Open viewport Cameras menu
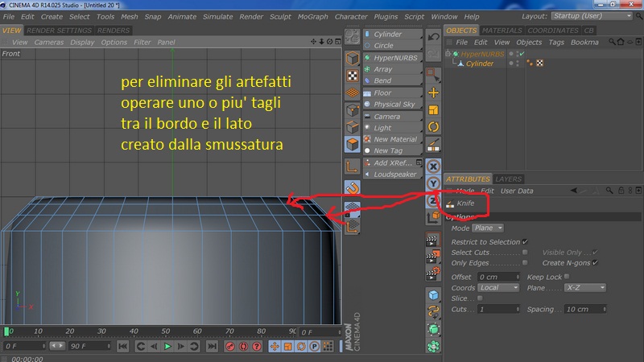Image resolution: width=644 pixels, height=362 pixels. [x=49, y=43]
